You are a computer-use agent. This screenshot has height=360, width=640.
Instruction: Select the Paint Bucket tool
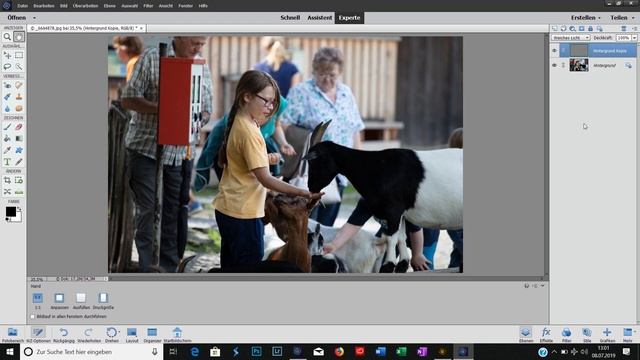pos(7,138)
